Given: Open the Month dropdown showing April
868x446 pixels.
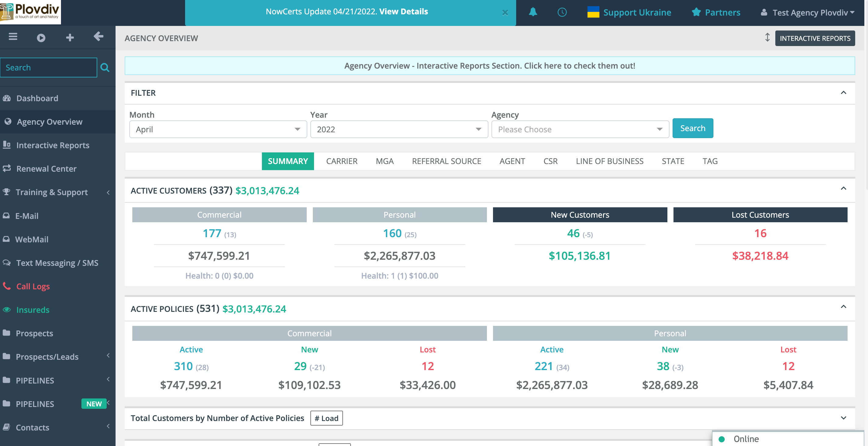Looking at the screenshot, I should [x=218, y=129].
